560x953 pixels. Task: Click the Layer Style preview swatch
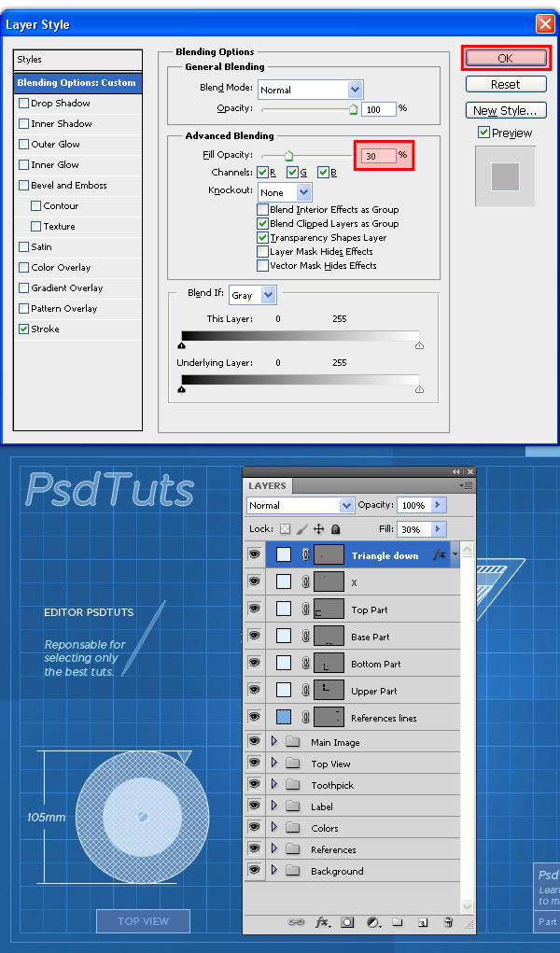point(505,176)
